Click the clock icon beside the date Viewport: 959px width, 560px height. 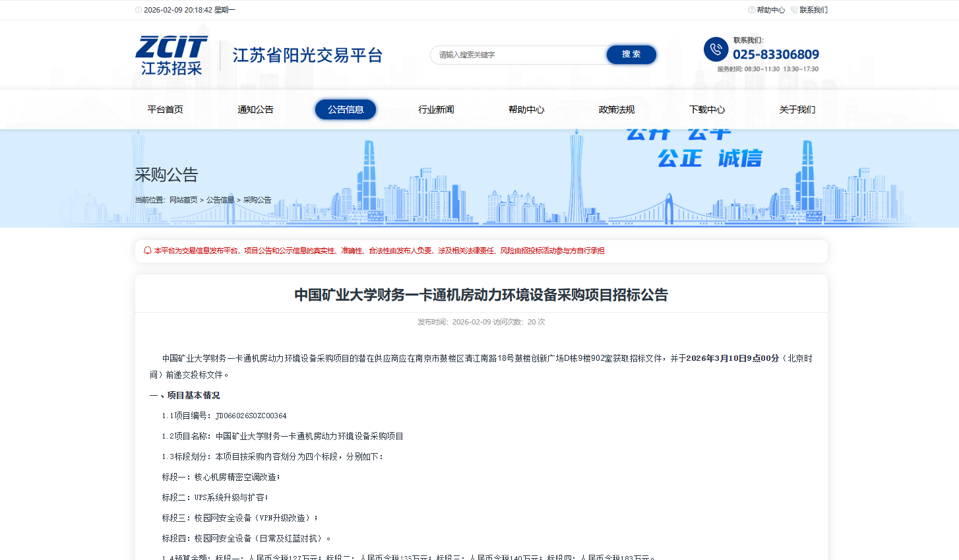tap(139, 10)
